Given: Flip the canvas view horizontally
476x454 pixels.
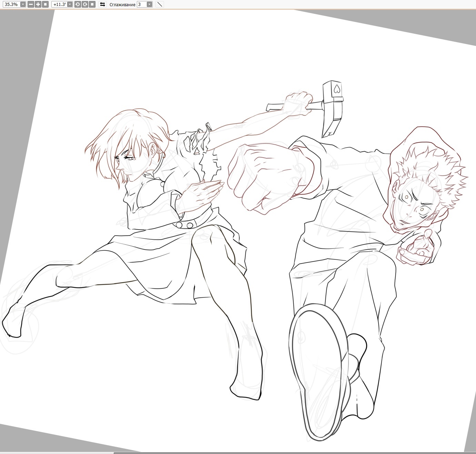Looking at the screenshot, I should (x=102, y=4).
